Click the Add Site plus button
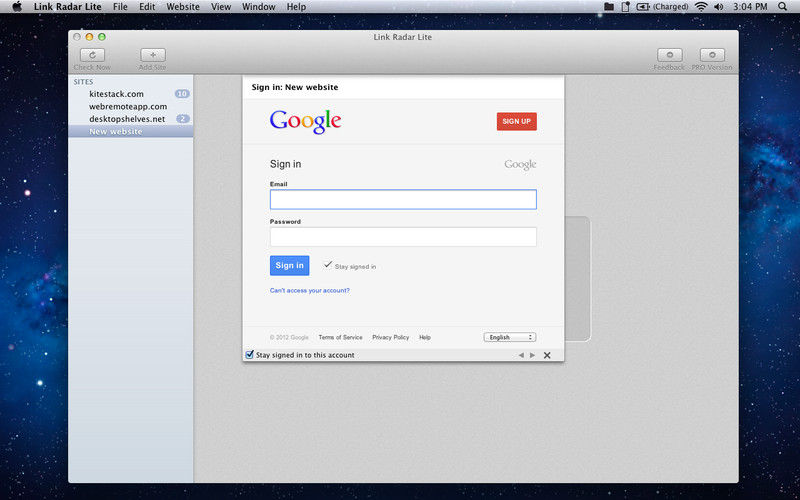 [x=153, y=55]
